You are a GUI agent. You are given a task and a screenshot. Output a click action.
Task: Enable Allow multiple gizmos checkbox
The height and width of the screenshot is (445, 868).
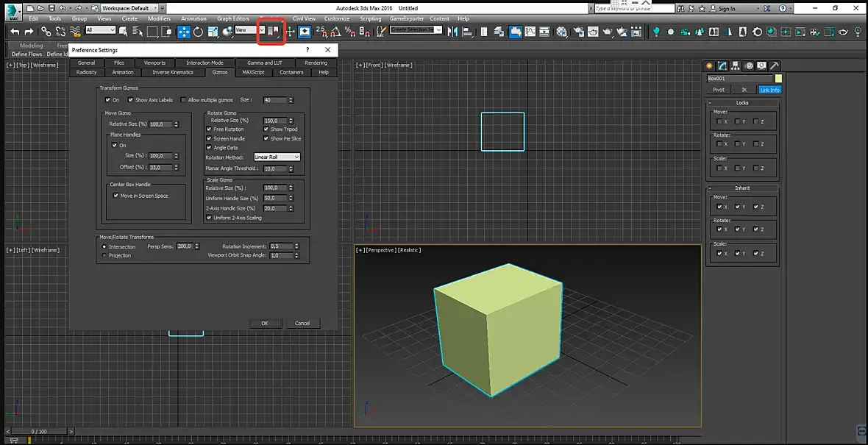point(183,100)
